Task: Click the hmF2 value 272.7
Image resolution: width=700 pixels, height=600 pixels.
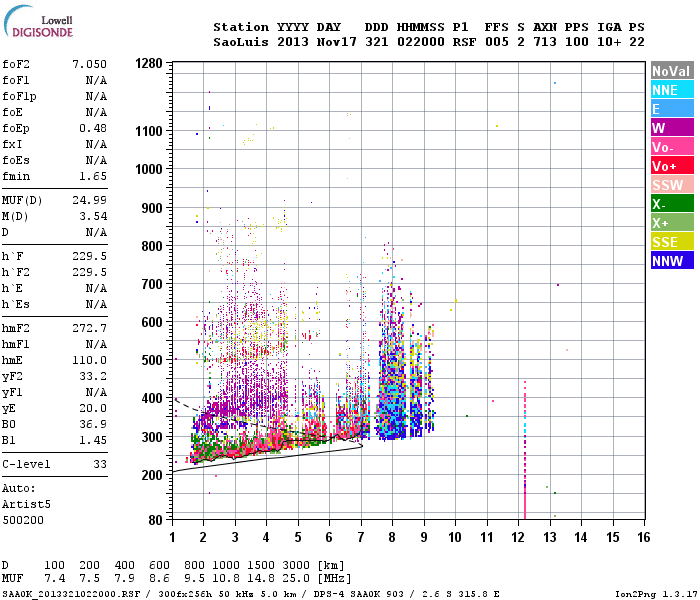Action: [x=90, y=328]
